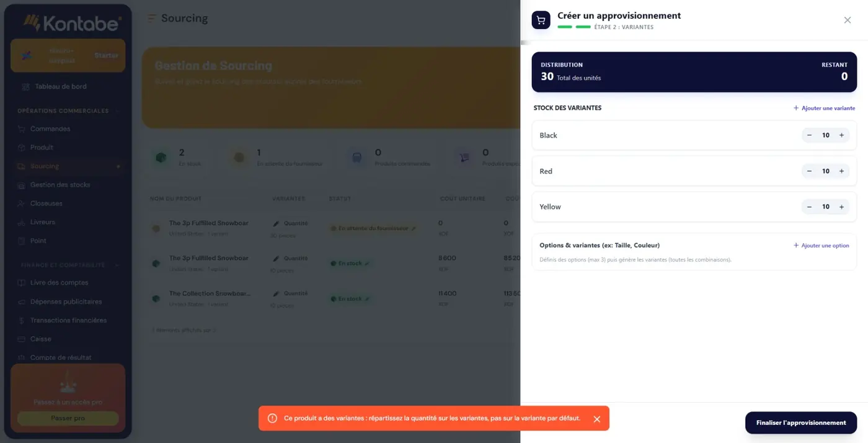Open the Starter plan account card
868x443 pixels.
coord(68,56)
